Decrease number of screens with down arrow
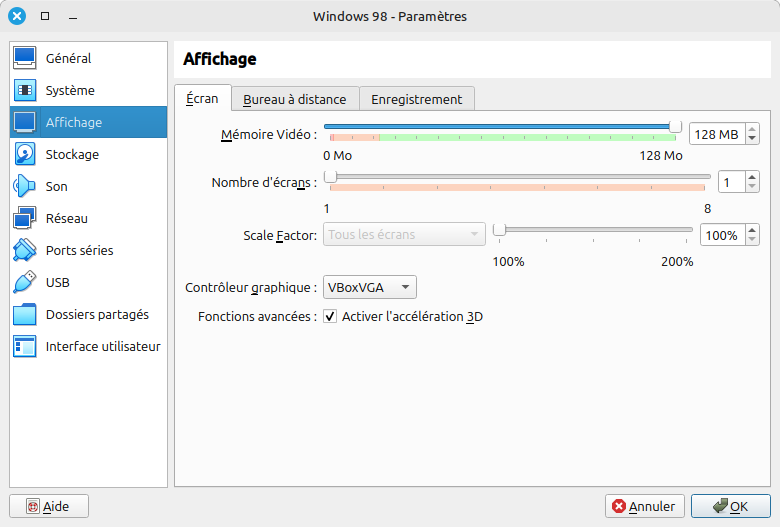 click(x=752, y=187)
